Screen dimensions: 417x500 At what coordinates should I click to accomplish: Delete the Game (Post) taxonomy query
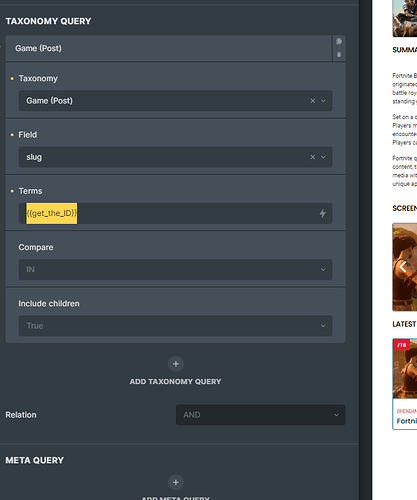pos(339,54)
